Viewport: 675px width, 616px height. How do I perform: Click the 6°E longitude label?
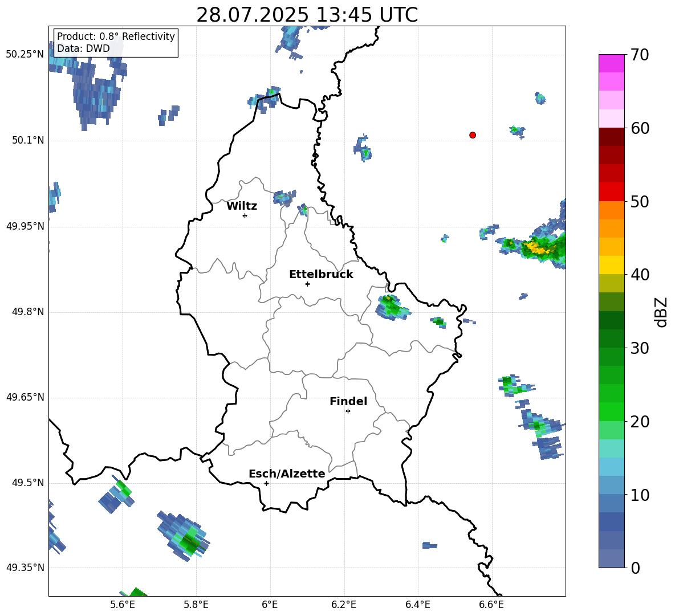click(x=270, y=605)
